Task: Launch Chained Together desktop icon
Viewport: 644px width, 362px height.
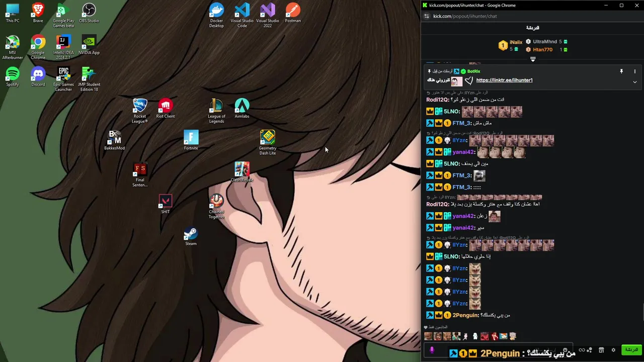Action: coord(216,206)
